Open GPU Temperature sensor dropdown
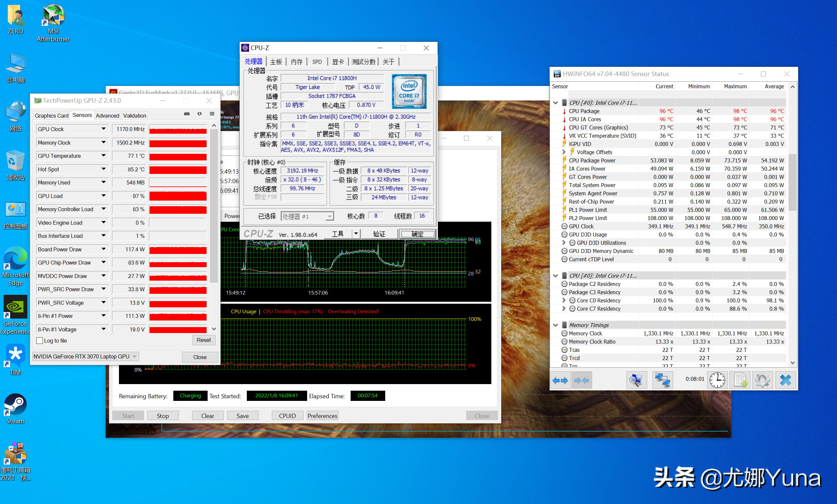837x504 pixels. (x=103, y=156)
